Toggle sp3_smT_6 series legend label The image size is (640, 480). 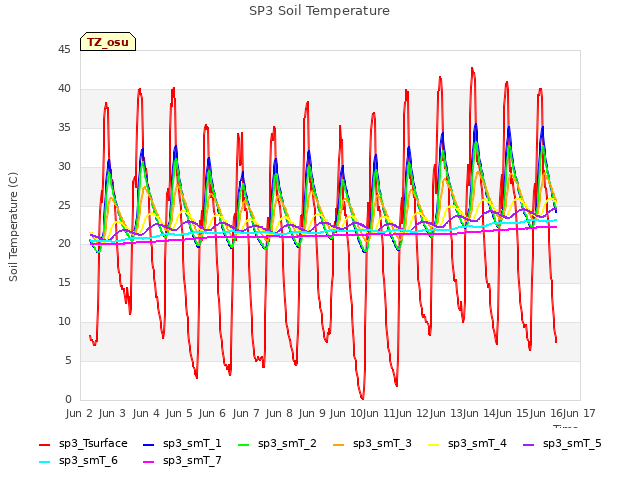click(x=88, y=461)
